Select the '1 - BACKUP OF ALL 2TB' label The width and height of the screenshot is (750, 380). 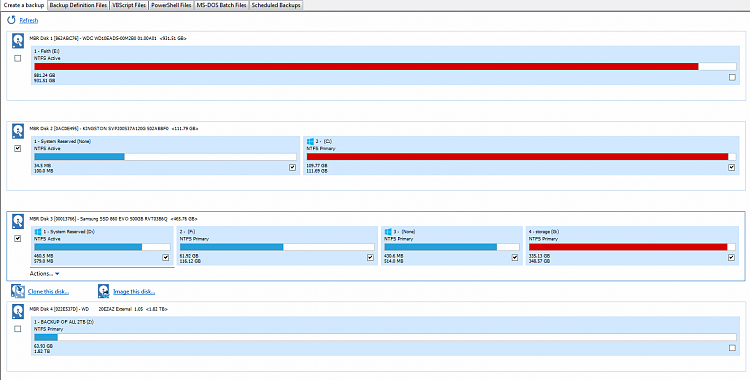[64, 322]
